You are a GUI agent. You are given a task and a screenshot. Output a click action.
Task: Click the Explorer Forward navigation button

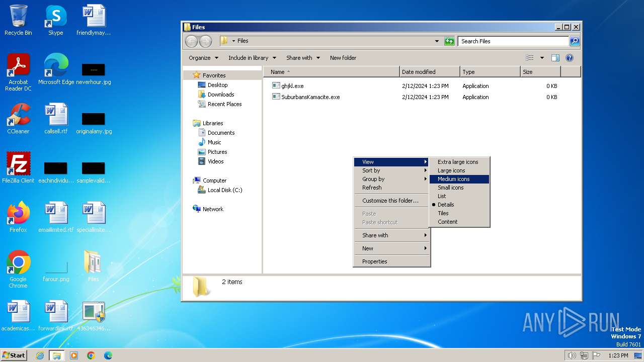(x=205, y=41)
